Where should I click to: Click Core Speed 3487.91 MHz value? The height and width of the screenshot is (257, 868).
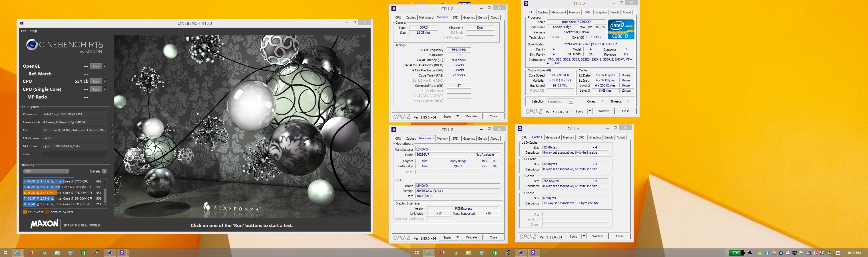(x=560, y=75)
